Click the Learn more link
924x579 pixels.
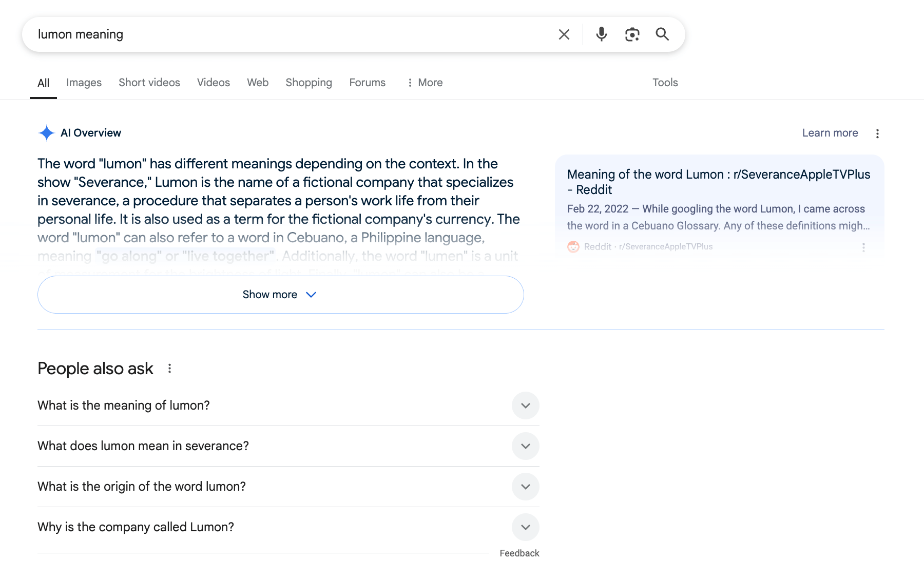click(830, 133)
